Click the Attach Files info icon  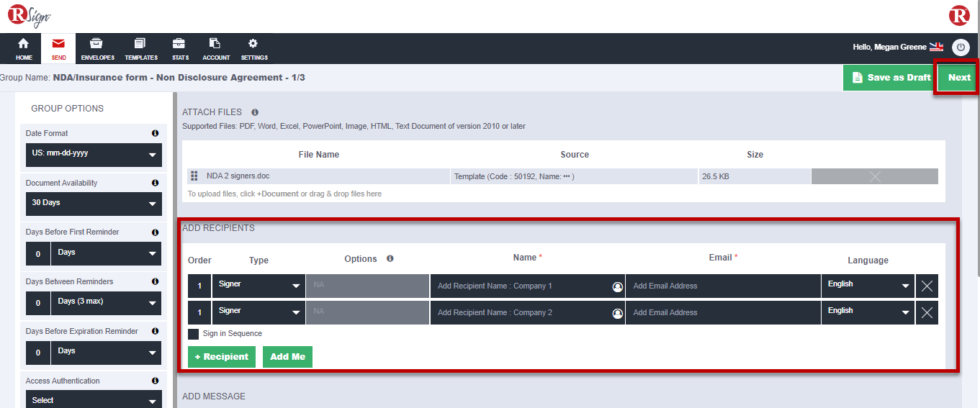pyautogui.click(x=255, y=112)
